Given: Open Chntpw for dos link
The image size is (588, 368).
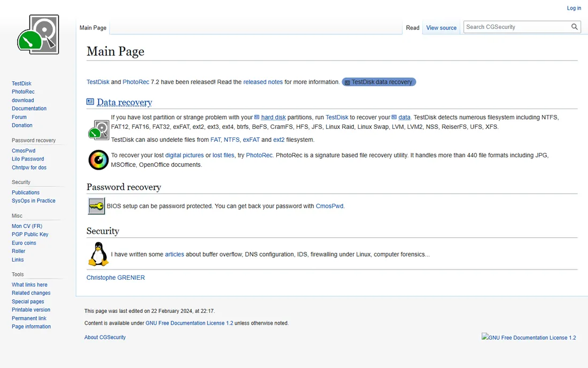Looking at the screenshot, I should pos(29,167).
